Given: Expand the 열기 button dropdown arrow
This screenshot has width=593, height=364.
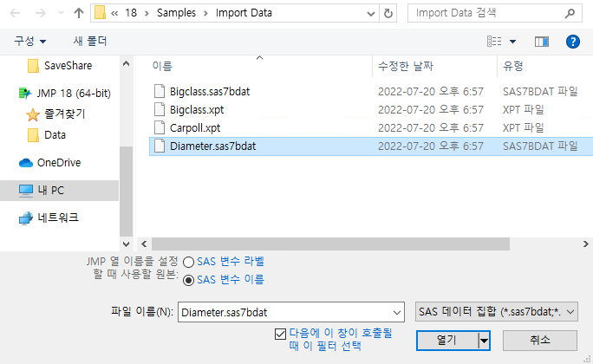Looking at the screenshot, I should click(x=484, y=341).
